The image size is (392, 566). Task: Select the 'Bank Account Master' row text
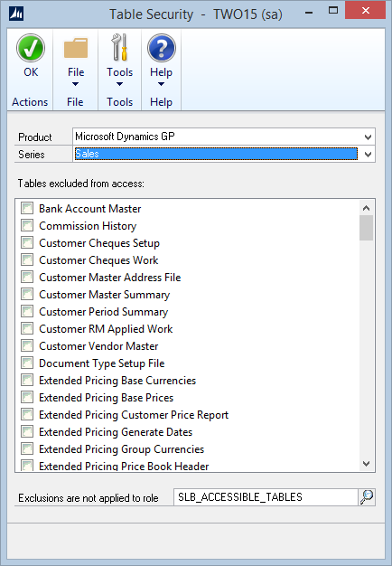[90, 209]
